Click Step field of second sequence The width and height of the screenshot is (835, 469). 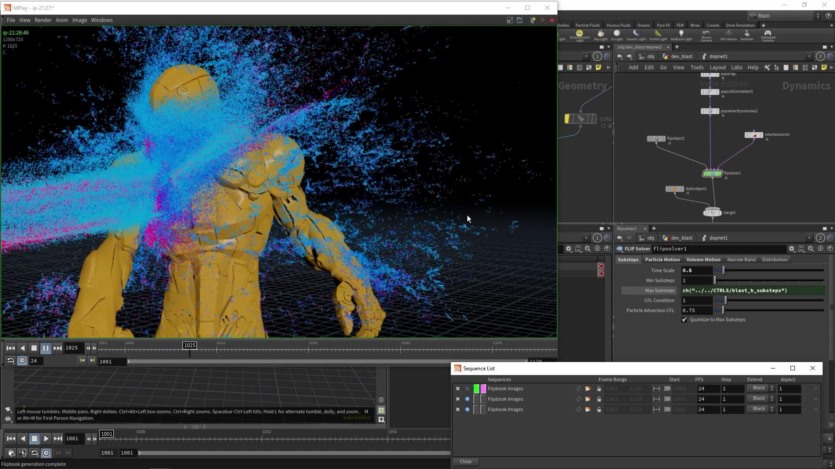point(732,399)
